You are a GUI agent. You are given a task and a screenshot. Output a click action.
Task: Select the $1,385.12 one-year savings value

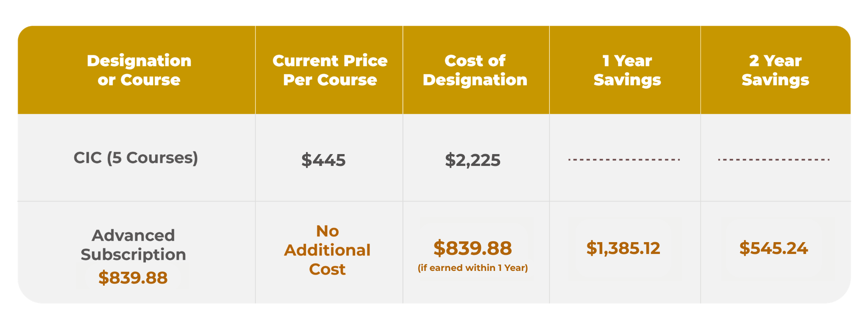pos(623,248)
